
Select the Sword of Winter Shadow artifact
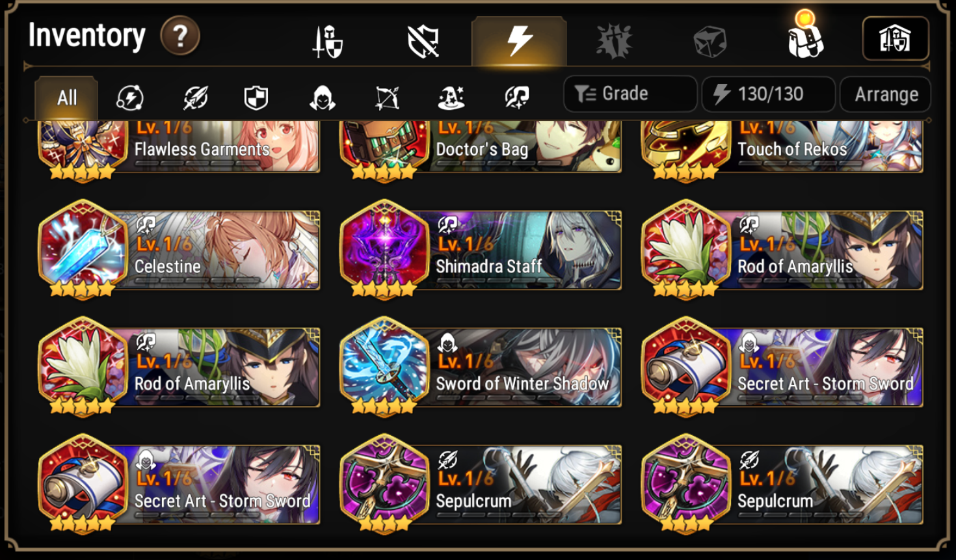(481, 367)
